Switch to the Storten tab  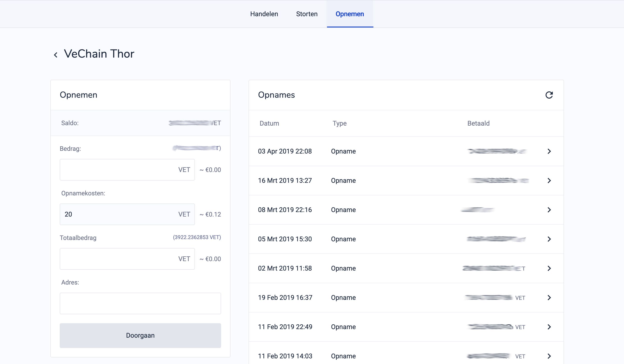point(306,14)
